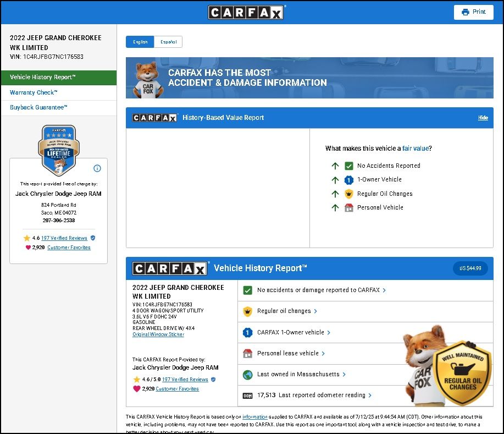Click blue 1-Owner Vehicle badge icon
This screenshot has height=434, width=504.
click(349, 180)
